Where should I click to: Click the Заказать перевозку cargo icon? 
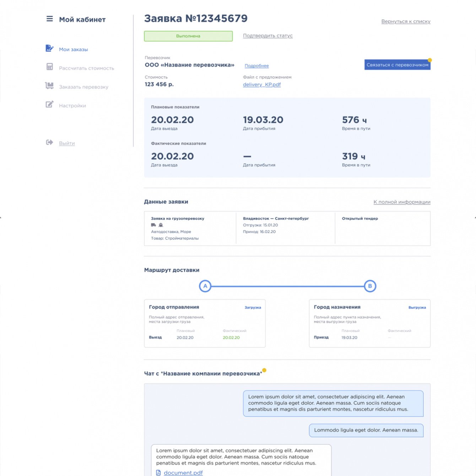click(x=49, y=86)
